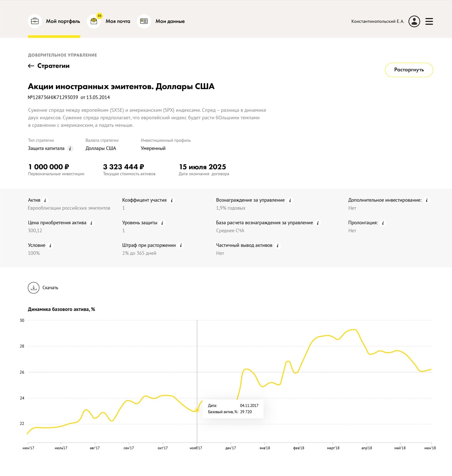This screenshot has height=476, width=452.
Task: Click the user profile avatar icon
Action: point(414,21)
